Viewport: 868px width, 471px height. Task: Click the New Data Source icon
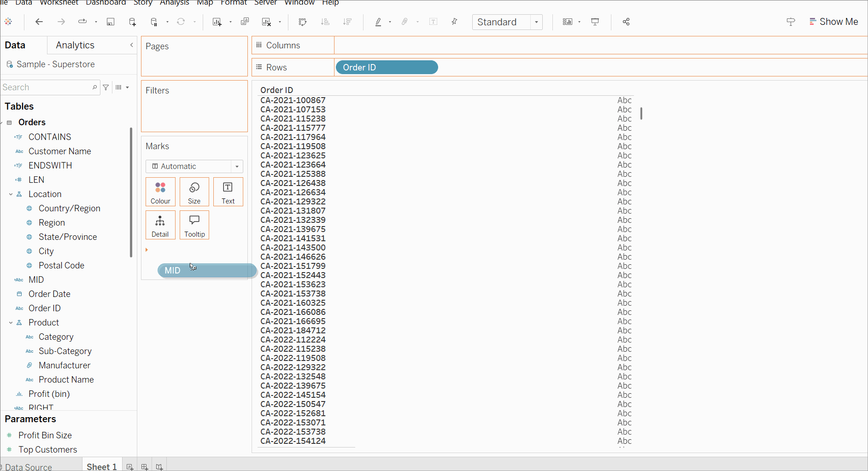click(x=132, y=22)
